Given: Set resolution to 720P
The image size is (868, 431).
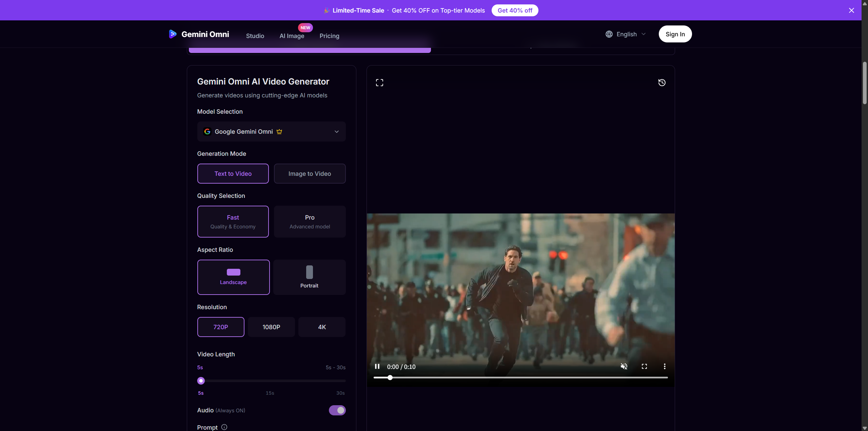Looking at the screenshot, I should (221, 327).
